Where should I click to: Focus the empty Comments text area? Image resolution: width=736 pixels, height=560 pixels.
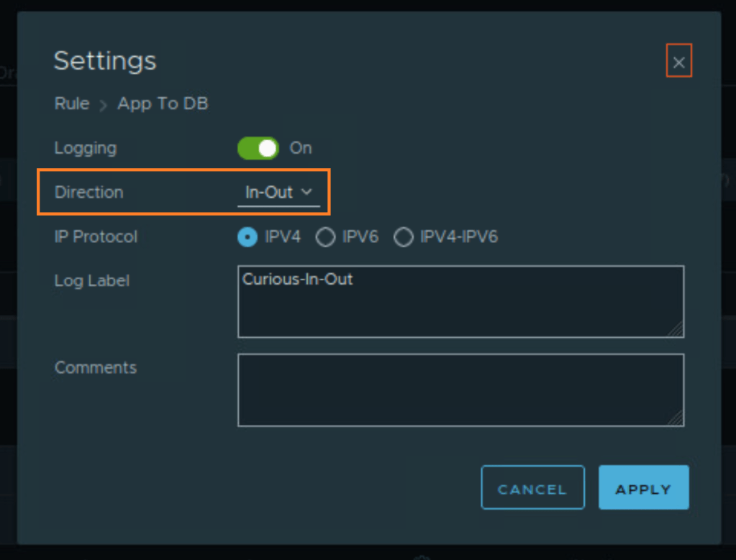click(460, 390)
